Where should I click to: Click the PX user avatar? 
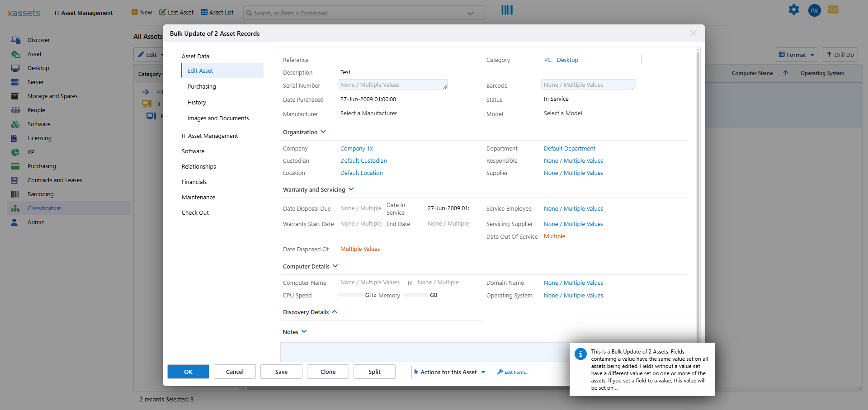pos(815,10)
